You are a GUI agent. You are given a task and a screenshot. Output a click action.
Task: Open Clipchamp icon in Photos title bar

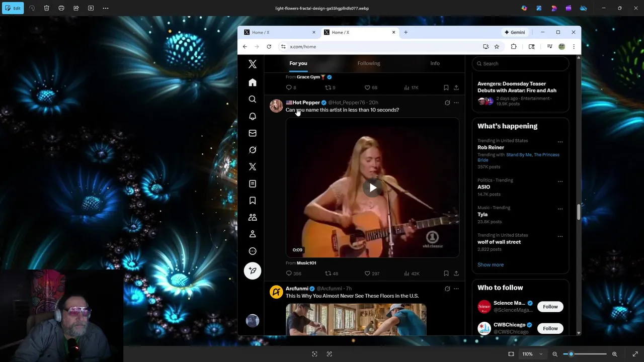tap(569, 8)
